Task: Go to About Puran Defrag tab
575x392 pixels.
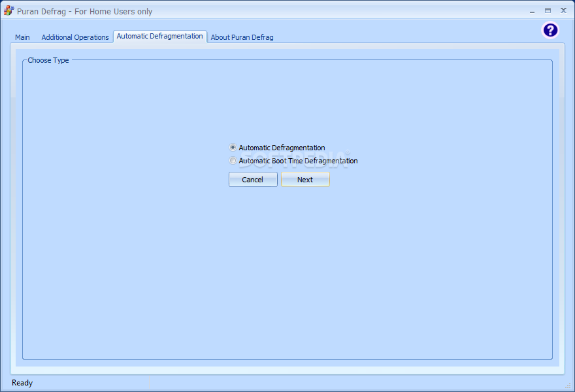Action: click(x=242, y=37)
